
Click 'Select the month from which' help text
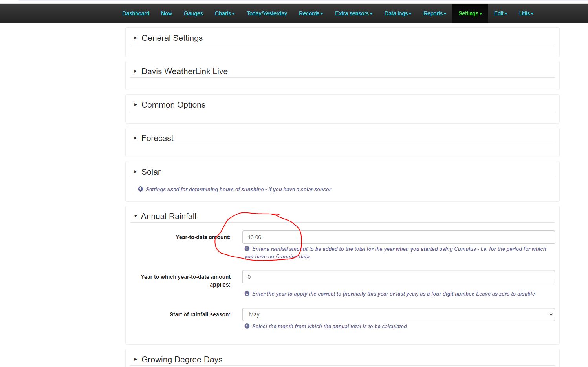pyautogui.click(x=330, y=326)
